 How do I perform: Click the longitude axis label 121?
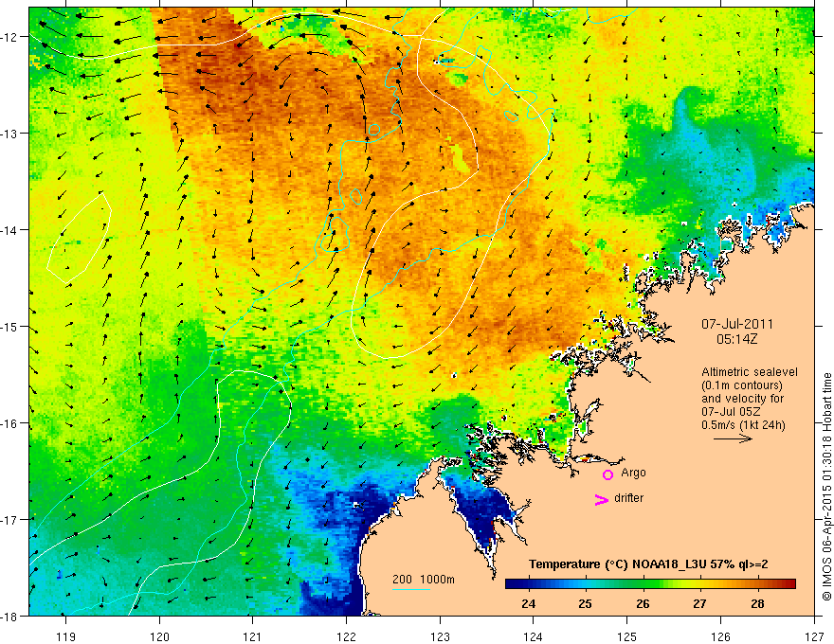point(253,636)
